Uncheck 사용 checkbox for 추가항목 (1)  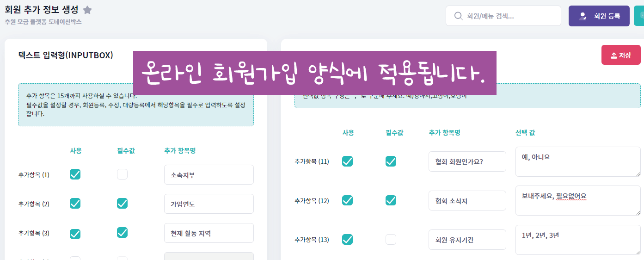[x=75, y=174]
